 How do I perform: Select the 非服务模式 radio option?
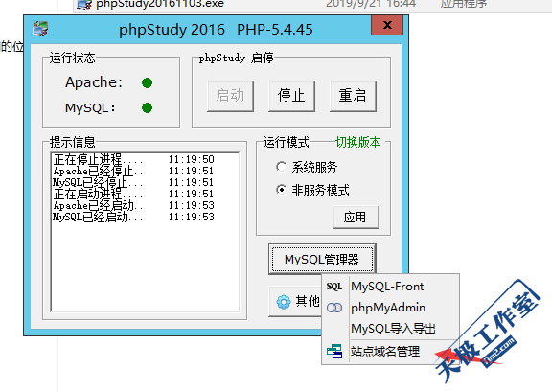281,190
